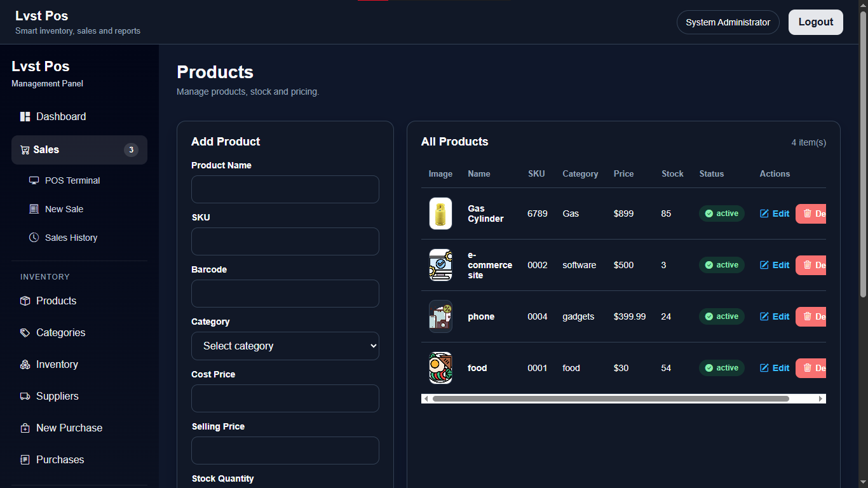
Task: Open Dashboard in the sidebar
Action: coord(79,117)
